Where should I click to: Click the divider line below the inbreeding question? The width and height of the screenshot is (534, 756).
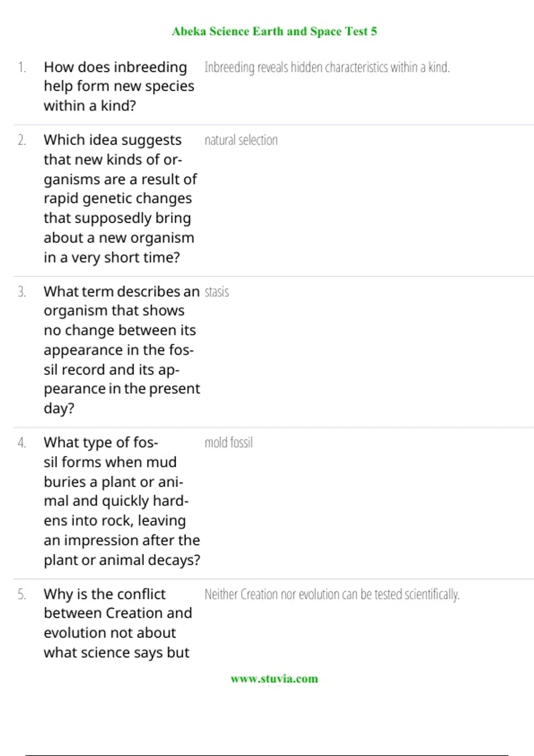tap(274, 125)
